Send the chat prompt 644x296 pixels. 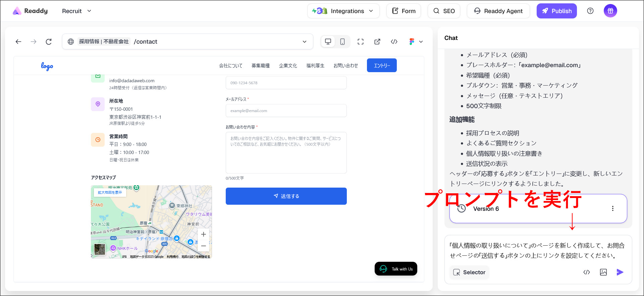coord(620,272)
